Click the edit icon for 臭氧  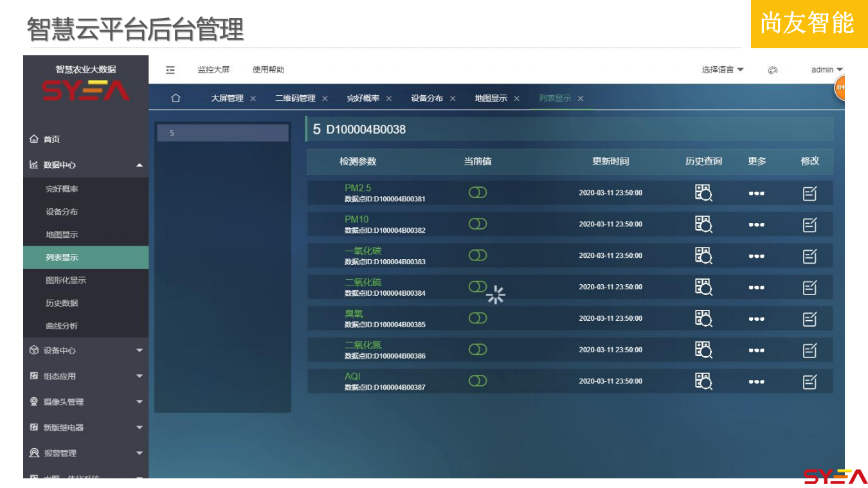pos(810,318)
